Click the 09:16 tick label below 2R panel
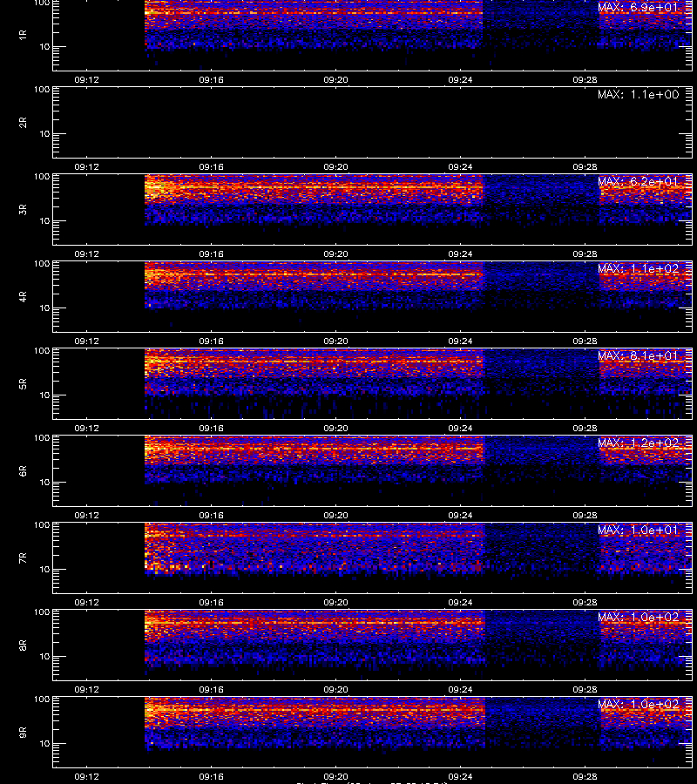Screen dimensions: 697x784 [211, 167]
